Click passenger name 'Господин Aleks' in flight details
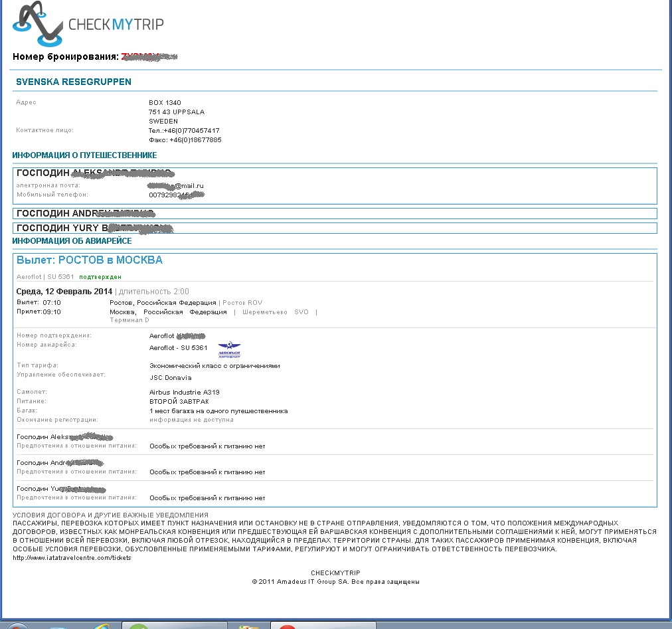 click(x=64, y=437)
